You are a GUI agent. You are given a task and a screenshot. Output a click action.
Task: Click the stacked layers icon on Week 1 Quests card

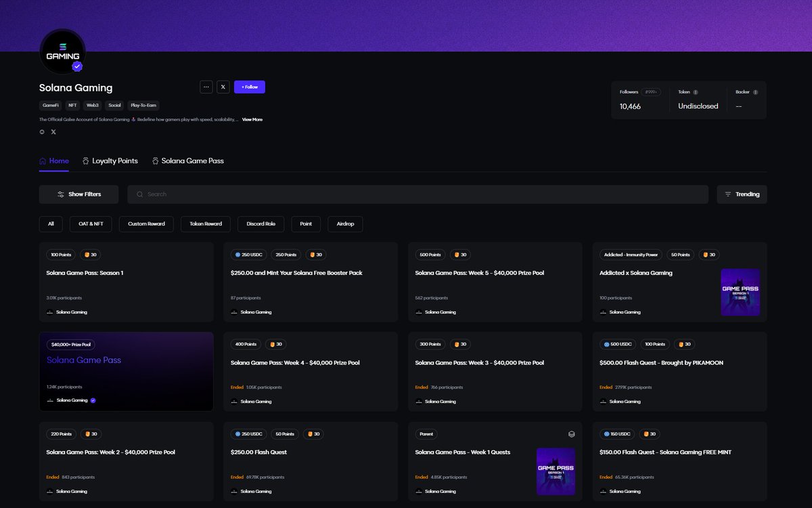coord(571,434)
